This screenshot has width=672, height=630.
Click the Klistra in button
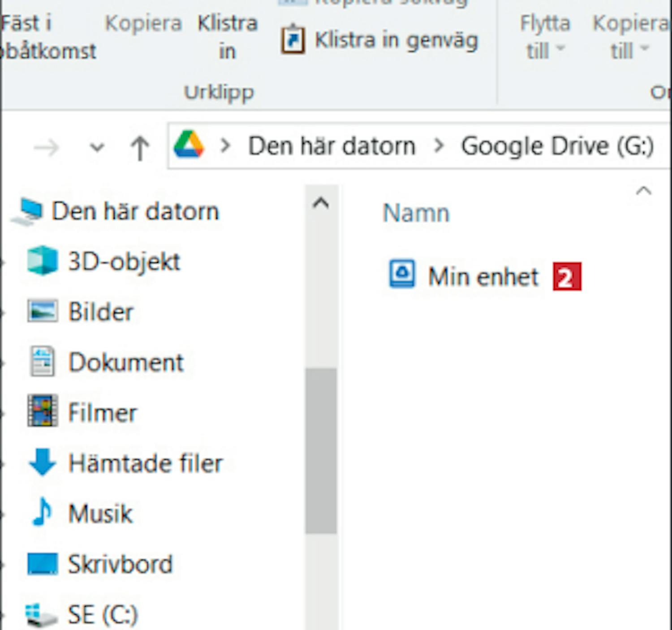[x=227, y=37]
